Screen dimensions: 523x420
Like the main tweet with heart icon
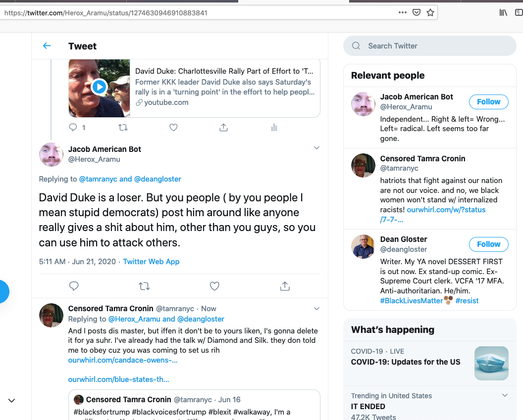214,286
